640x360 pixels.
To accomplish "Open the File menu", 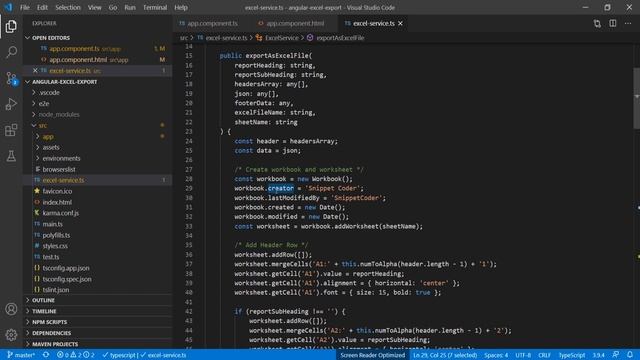I will point(24,7).
